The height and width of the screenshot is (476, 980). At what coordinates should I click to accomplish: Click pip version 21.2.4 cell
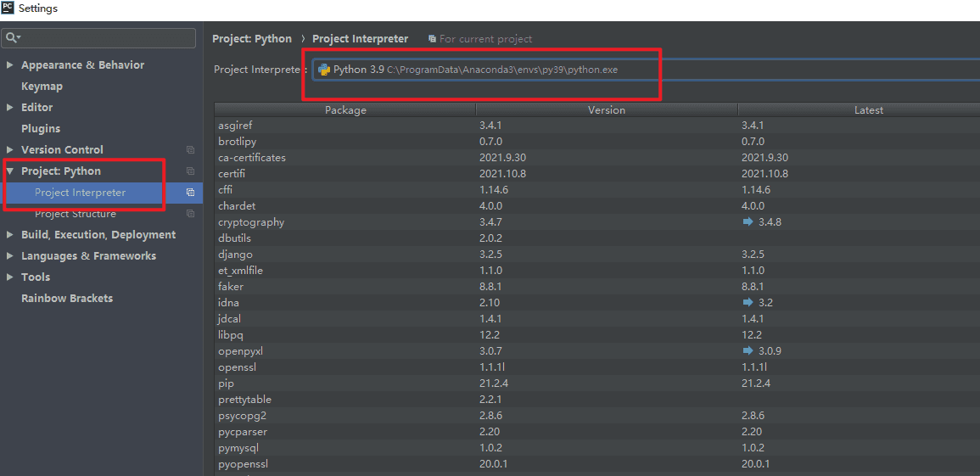click(x=494, y=384)
